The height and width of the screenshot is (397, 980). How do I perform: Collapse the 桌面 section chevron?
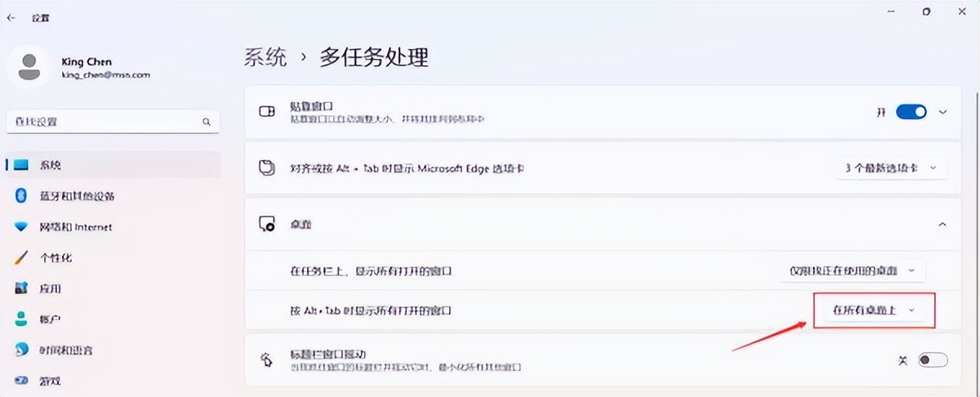pos(942,224)
